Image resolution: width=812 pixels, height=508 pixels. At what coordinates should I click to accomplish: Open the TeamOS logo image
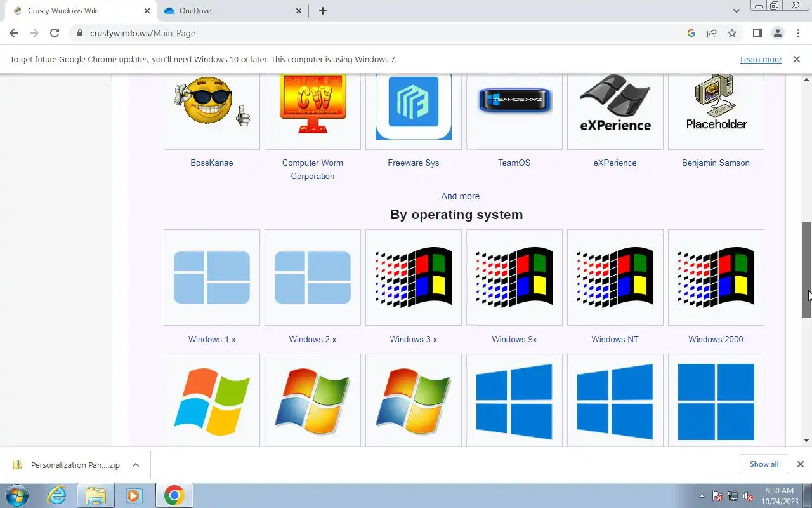click(514, 101)
